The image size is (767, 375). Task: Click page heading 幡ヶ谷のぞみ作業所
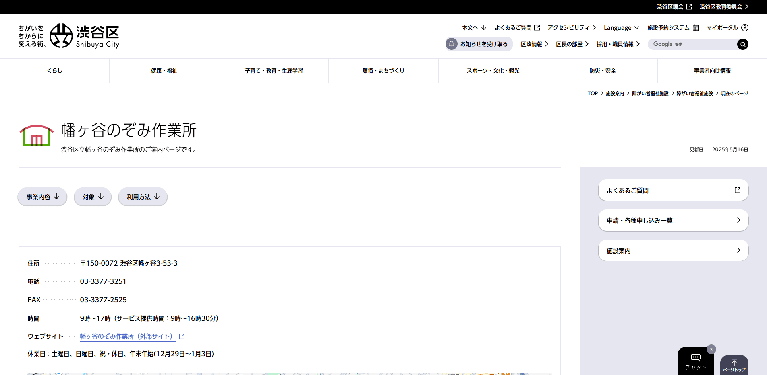point(129,130)
